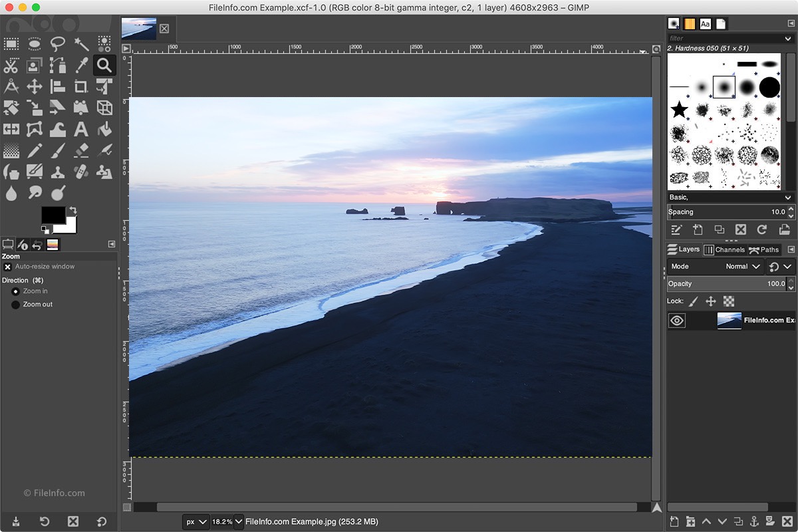Image resolution: width=798 pixels, height=532 pixels.
Task: Activate the Move tool
Action: coord(34,86)
